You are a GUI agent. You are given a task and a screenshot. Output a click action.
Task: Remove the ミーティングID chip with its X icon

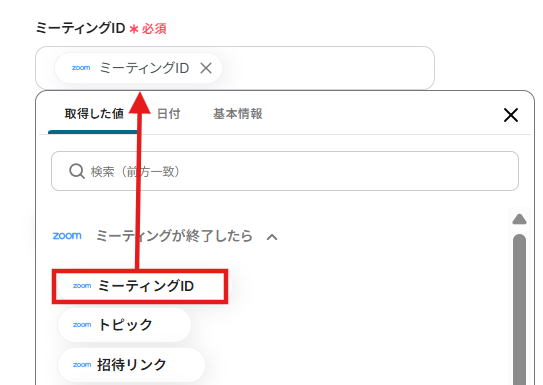pyautogui.click(x=206, y=68)
